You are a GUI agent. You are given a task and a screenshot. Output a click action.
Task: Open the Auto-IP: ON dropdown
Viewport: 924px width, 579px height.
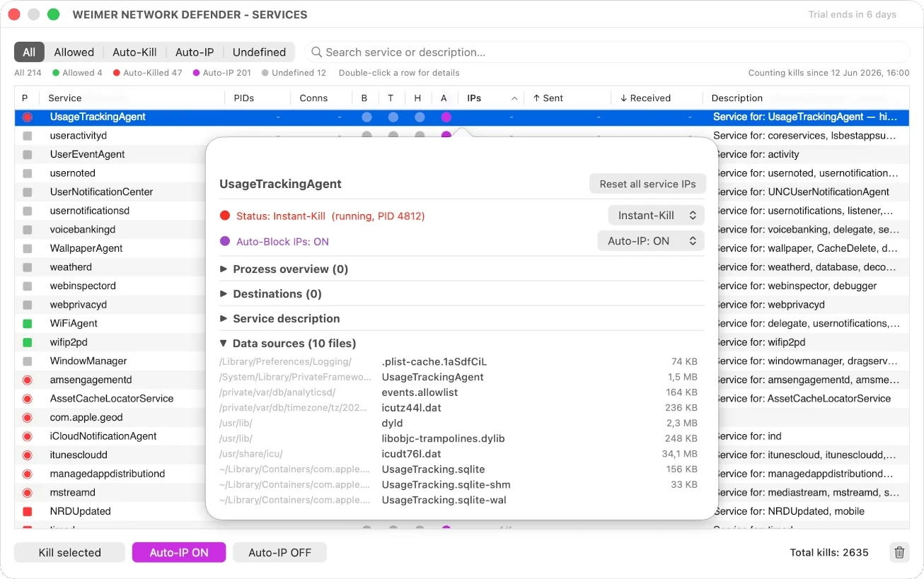[651, 241]
